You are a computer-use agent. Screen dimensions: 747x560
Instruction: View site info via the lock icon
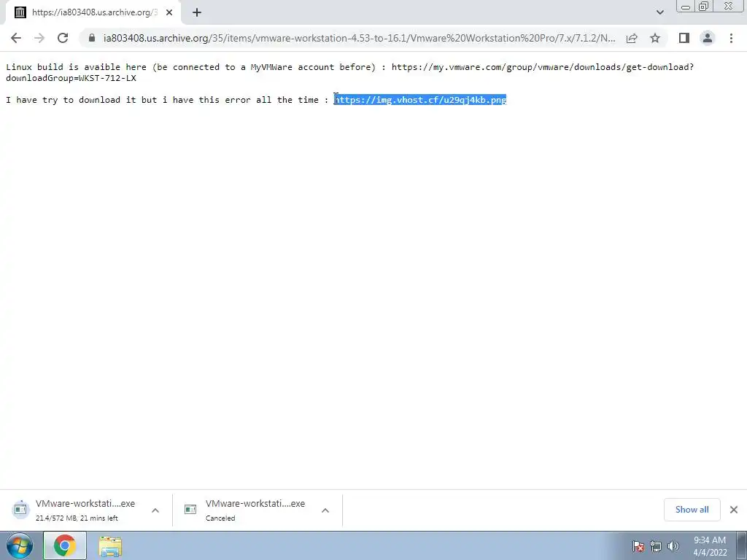[92, 38]
